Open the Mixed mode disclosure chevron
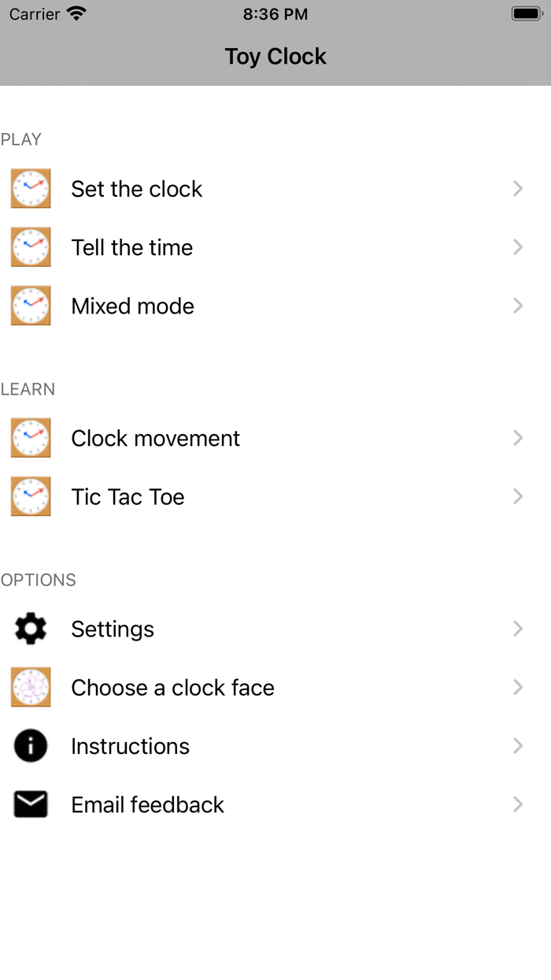Viewport: 551px width, 980px height. tap(518, 306)
